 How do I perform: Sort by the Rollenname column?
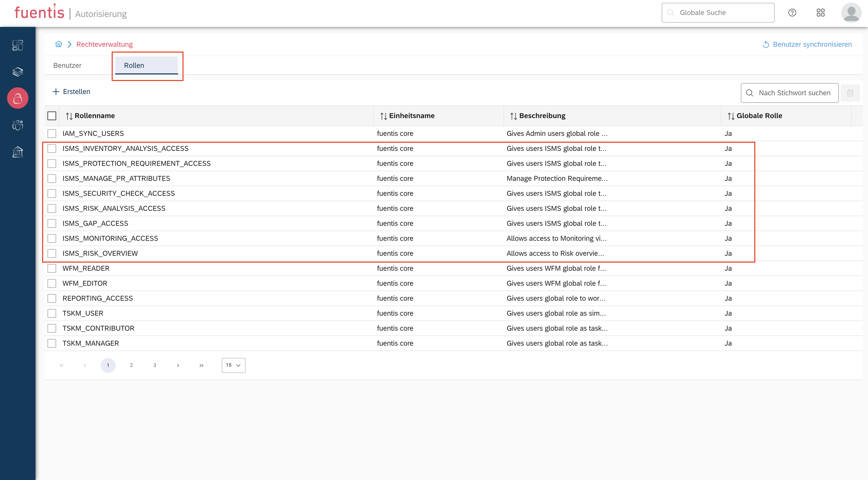click(90, 116)
